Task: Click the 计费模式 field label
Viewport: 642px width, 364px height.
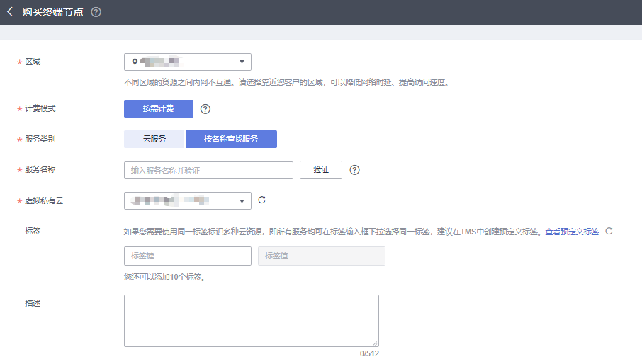Action: click(x=40, y=108)
